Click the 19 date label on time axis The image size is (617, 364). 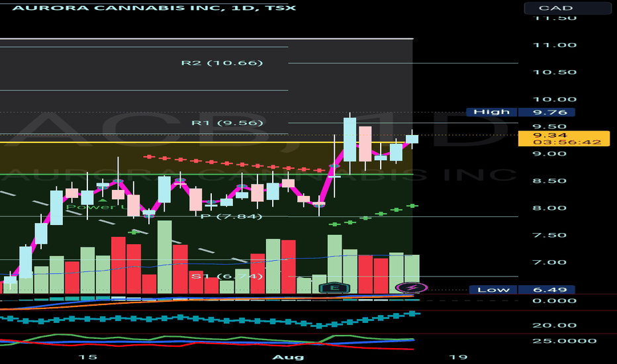click(x=458, y=357)
